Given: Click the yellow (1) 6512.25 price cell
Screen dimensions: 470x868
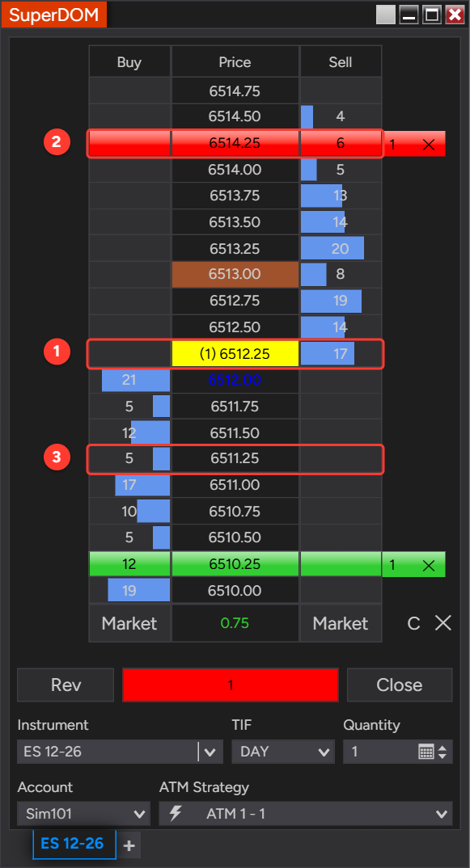Looking at the screenshot, I should (x=235, y=354).
